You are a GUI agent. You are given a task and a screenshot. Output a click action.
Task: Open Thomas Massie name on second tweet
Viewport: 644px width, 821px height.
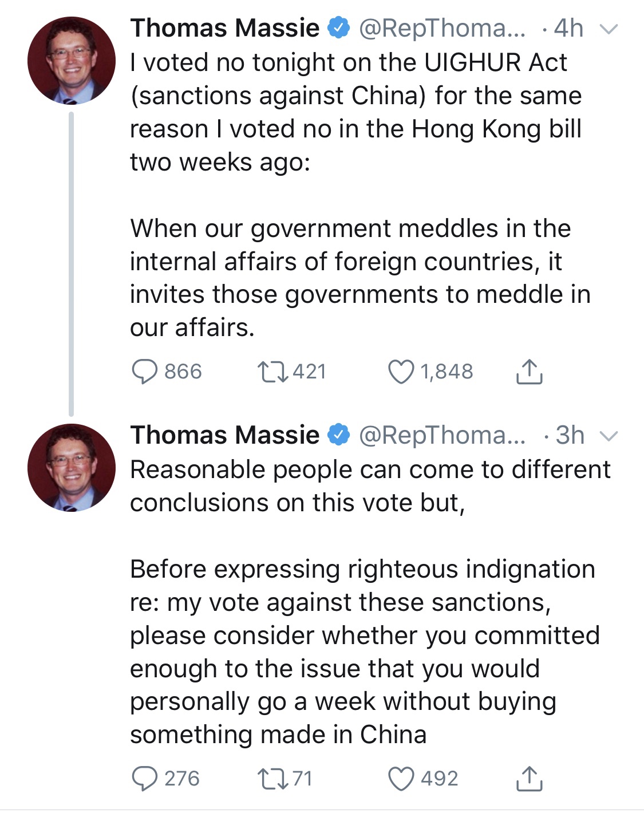click(224, 435)
